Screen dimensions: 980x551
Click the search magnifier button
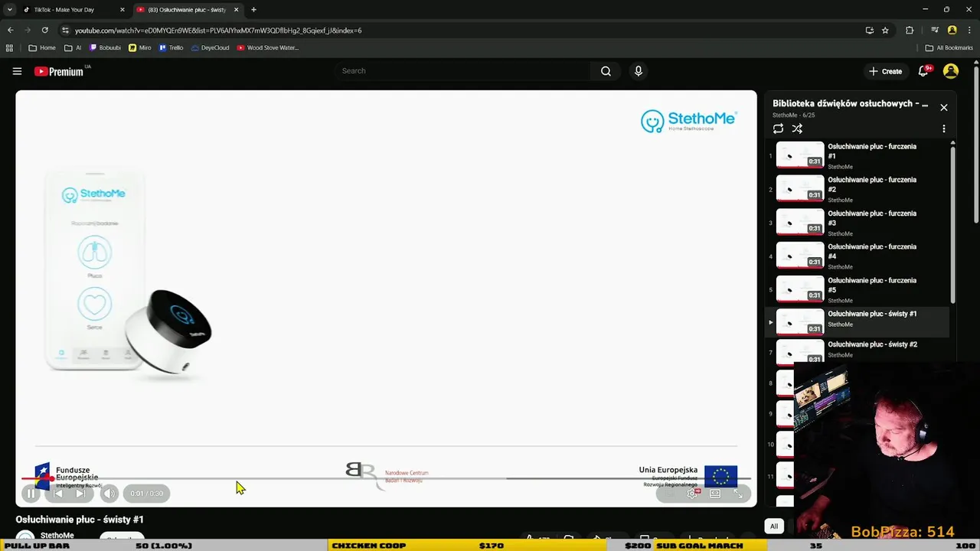click(x=606, y=71)
